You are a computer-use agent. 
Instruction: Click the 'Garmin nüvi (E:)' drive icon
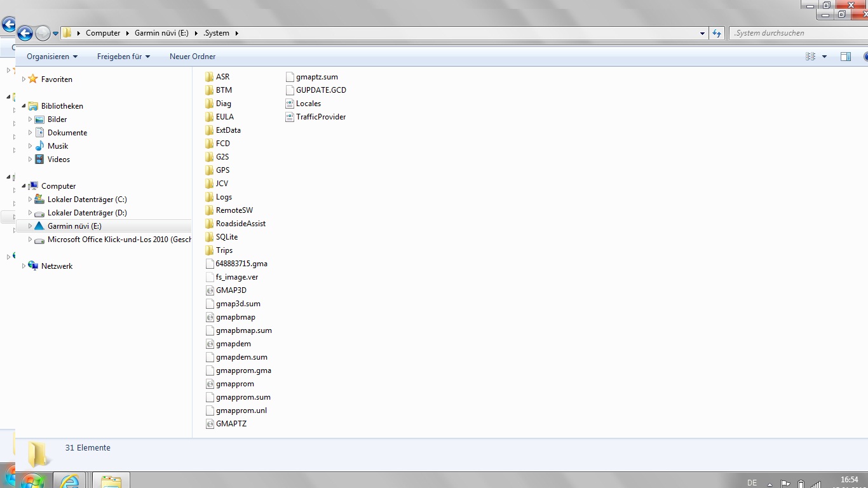pos(39,226)
